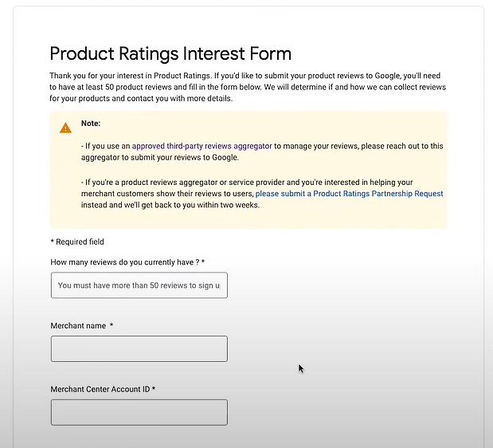Click the Required field notice text
This screenshot has width=493, height=448.
(x=77, y=242)
